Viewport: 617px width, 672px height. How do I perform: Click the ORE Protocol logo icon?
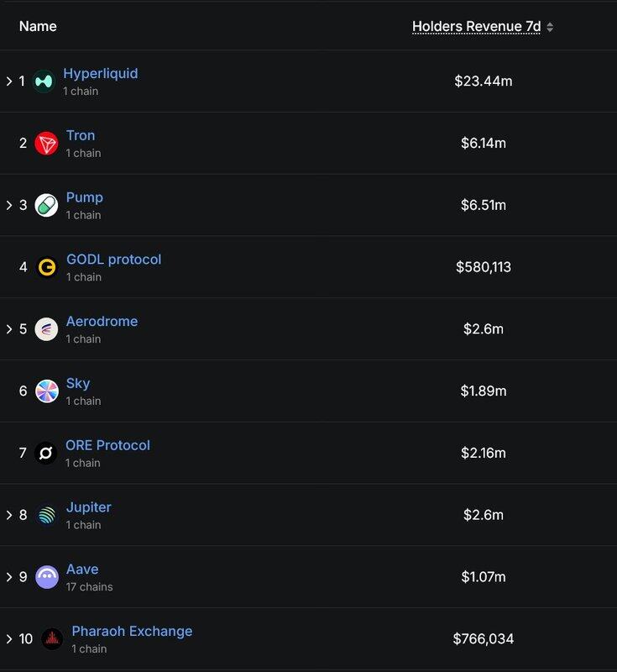tap(47, 454)
